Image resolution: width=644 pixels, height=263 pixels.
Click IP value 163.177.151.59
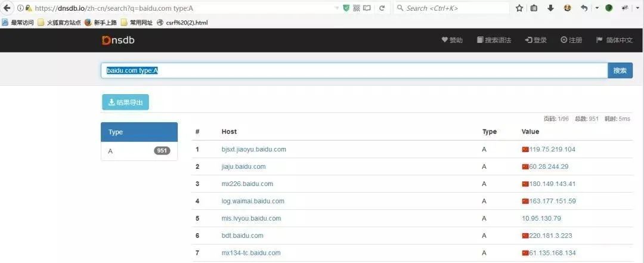coord(553,201)
